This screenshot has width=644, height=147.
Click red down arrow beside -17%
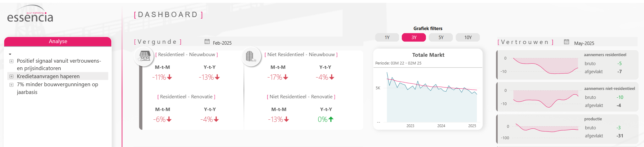click(286, 77)
